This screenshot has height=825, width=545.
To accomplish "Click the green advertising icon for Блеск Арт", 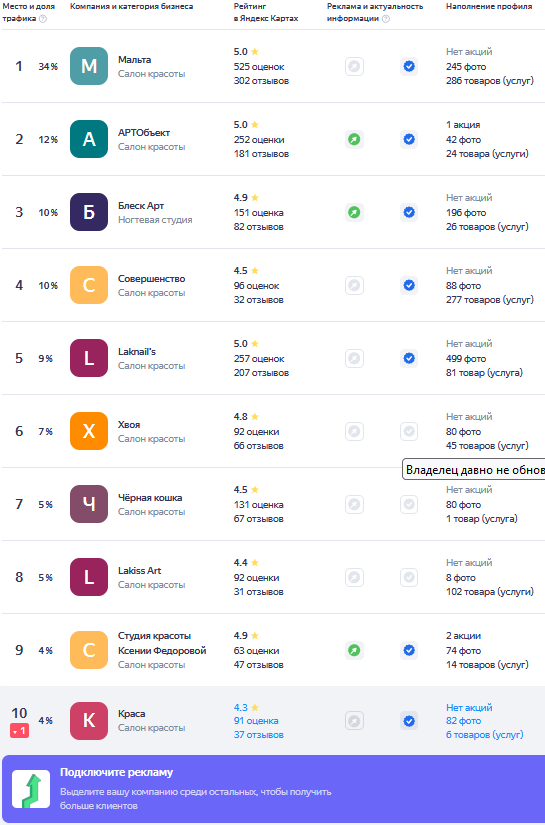I will click(x=355, y=213).
